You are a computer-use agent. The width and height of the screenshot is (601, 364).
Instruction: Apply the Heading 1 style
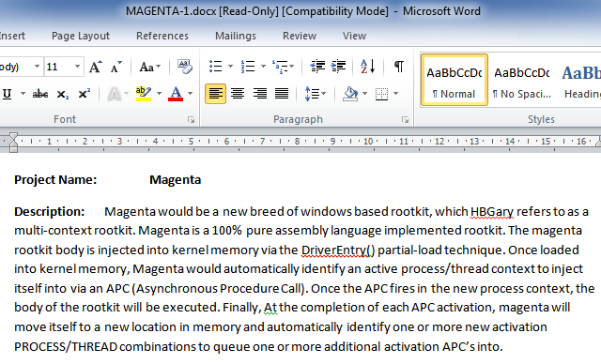coord(580,80)
